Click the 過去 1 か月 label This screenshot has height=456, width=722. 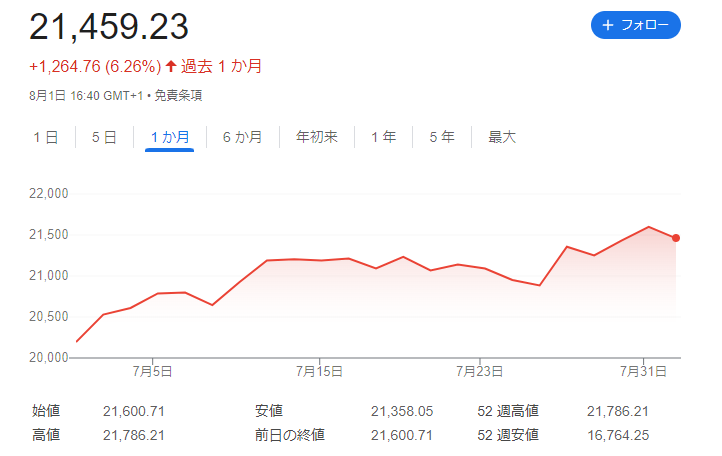click(x=221, y=66)
